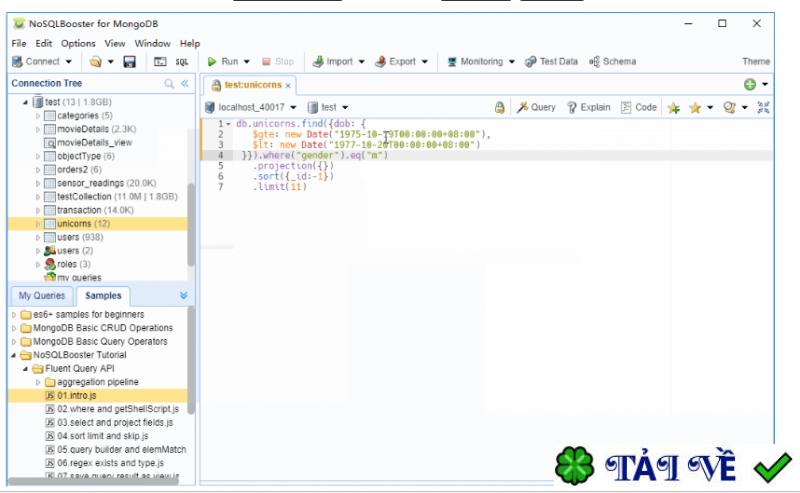
Task: Click the green plus new tab icon
Action: click(749, 85)
